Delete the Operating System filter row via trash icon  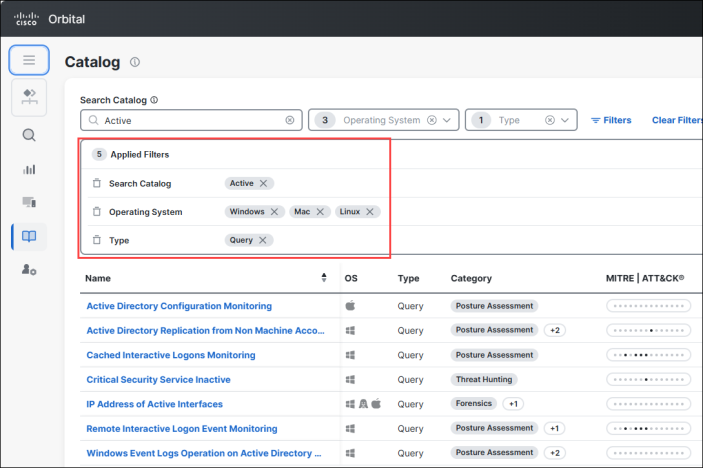(x=97, y=211)
